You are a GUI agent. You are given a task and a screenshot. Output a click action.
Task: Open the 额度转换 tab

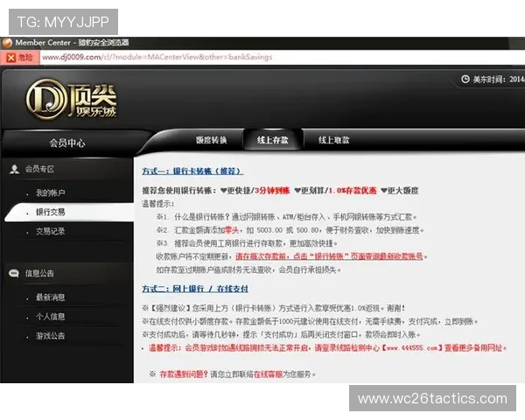(x=211, y=140)
